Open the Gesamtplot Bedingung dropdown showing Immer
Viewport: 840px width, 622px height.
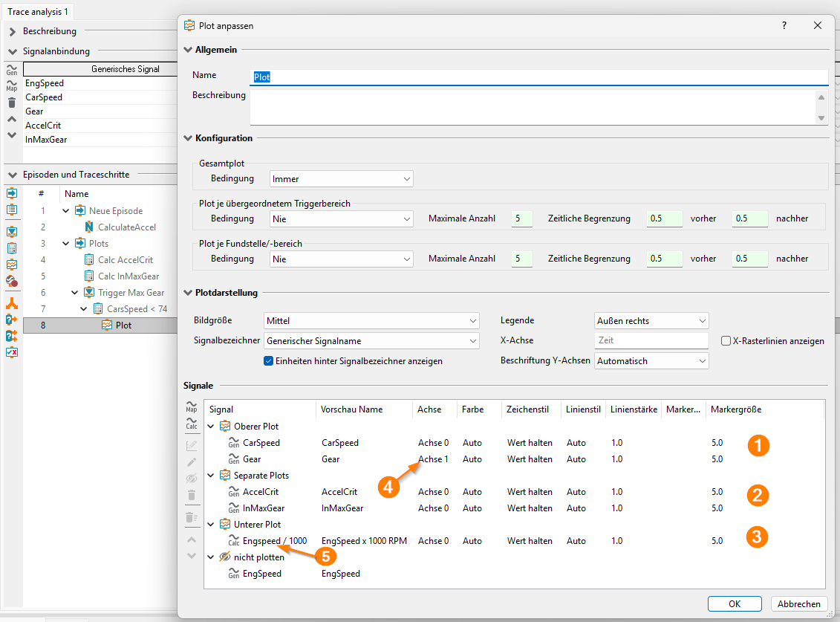pos(341,179)
